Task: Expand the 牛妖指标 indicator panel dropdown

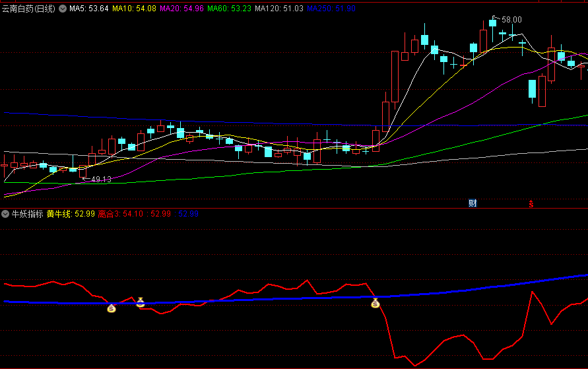Action: coord(5,214)
